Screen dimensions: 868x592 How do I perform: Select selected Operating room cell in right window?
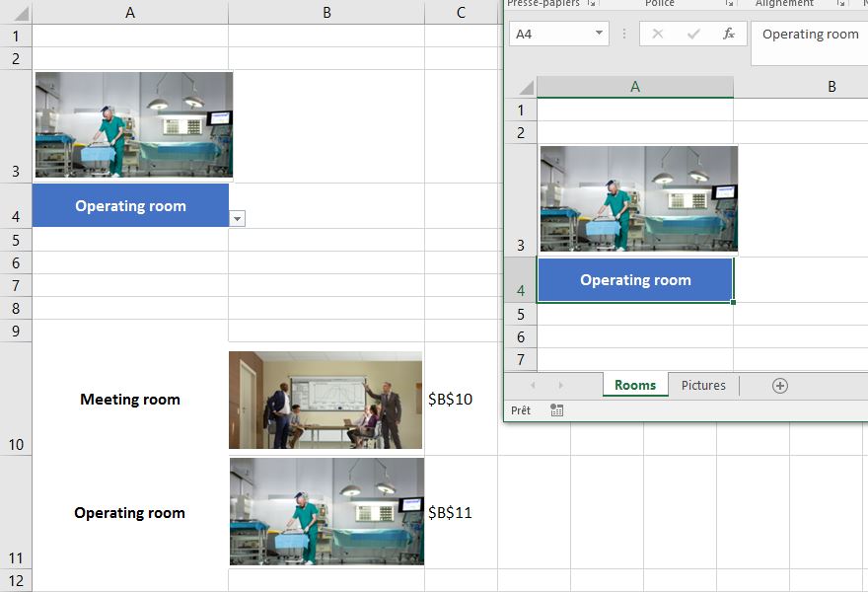[635, 279]
